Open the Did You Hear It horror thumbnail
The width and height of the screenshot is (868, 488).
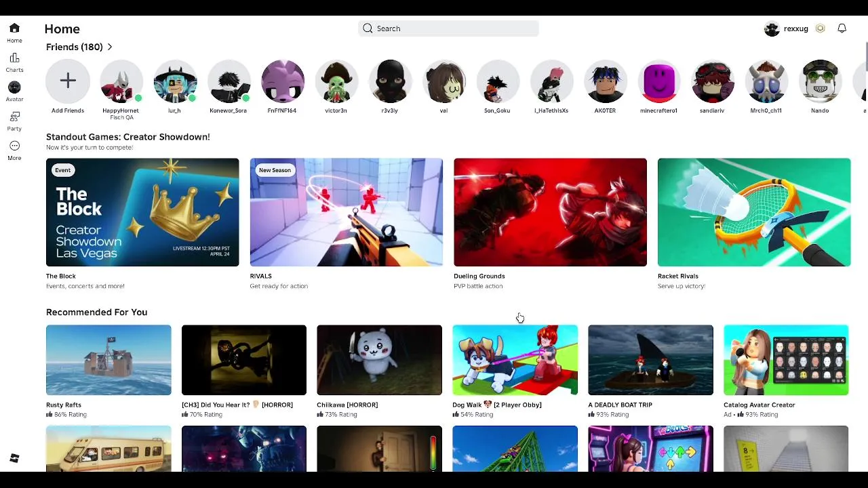[244, 360]
